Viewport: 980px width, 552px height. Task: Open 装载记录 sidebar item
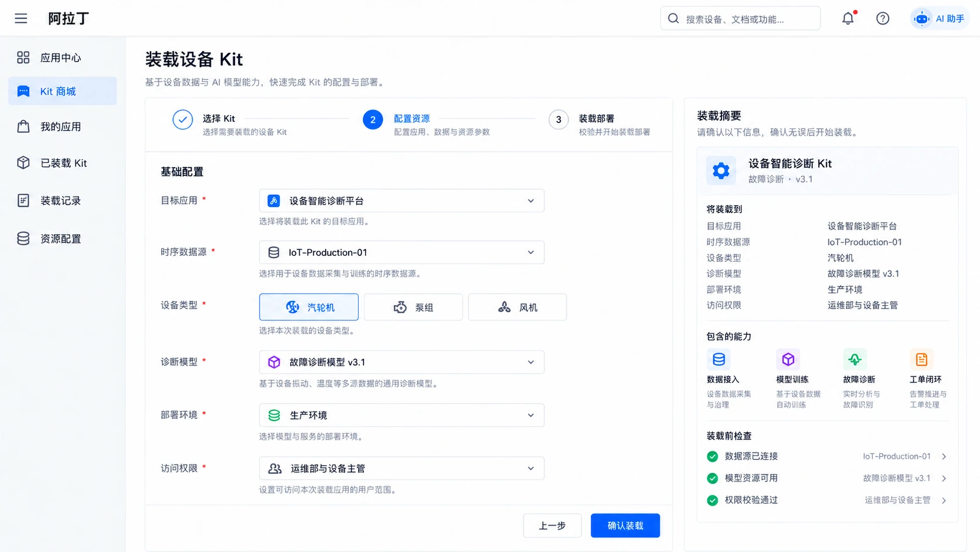[x=63, y=201]
